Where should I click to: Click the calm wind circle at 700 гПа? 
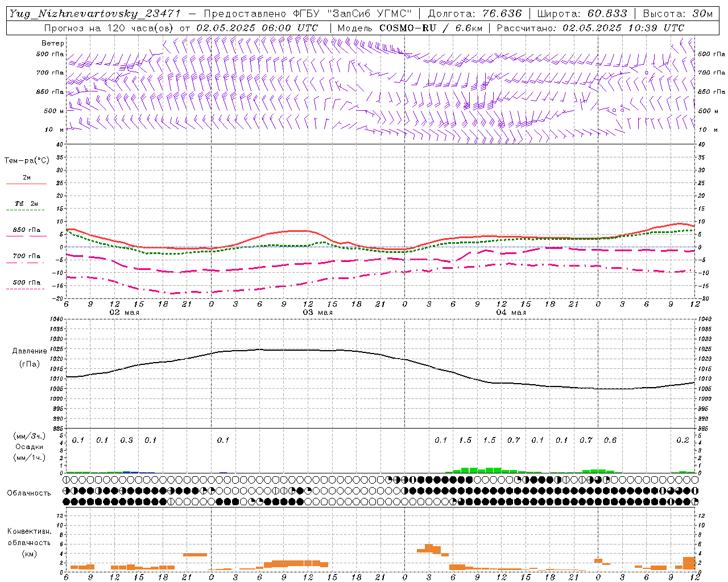click(646, 73)
